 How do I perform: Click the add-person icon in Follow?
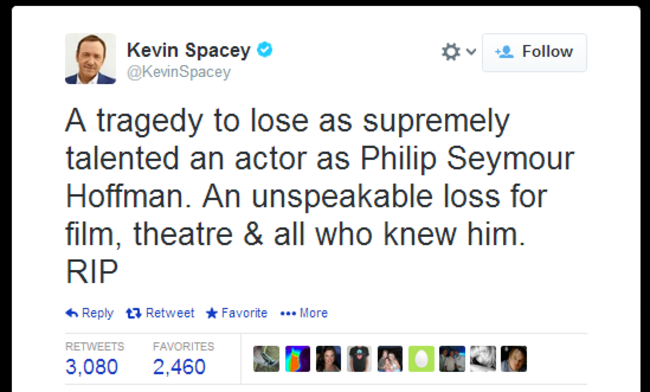pyautogui.click(x=504, y=52)
